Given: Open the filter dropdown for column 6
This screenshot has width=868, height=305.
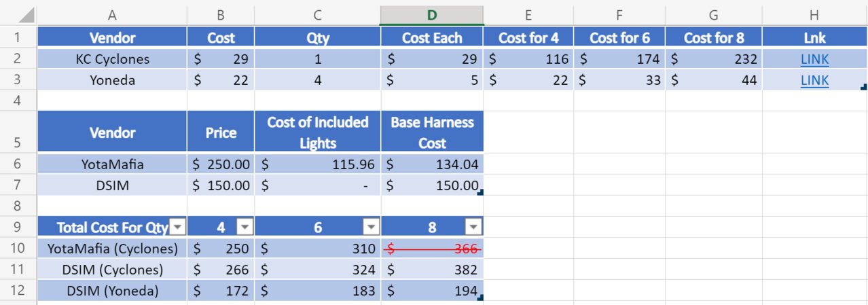Looking at the screenshot, I should click(371, 228).
